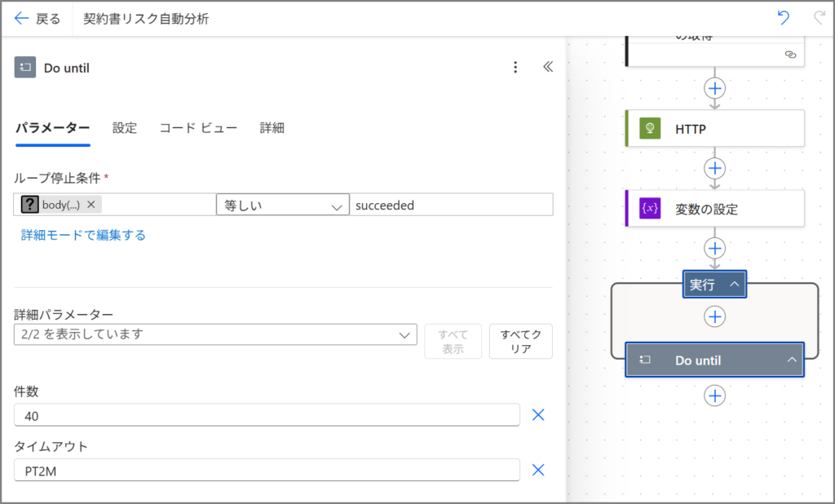Click the タイムアウト input field PT2M
Image resolution: width=835 pixels, height=504 pixels.
[266, 470]
